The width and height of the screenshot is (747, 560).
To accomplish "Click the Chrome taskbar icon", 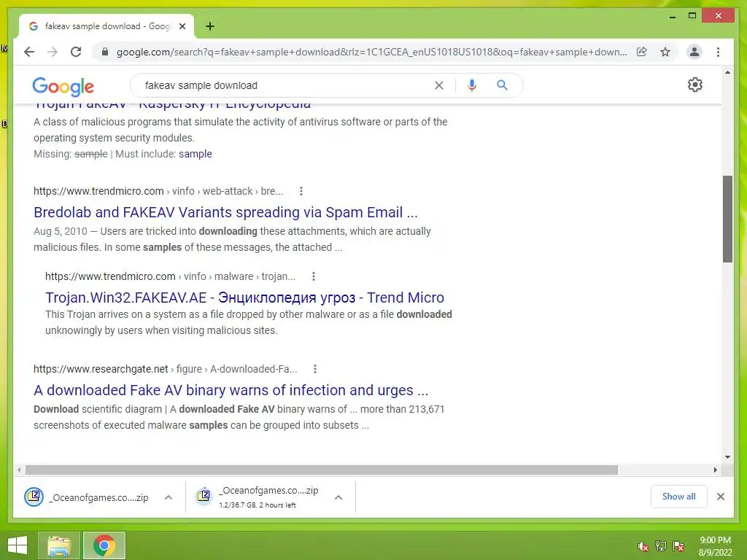I will (104, 545).
